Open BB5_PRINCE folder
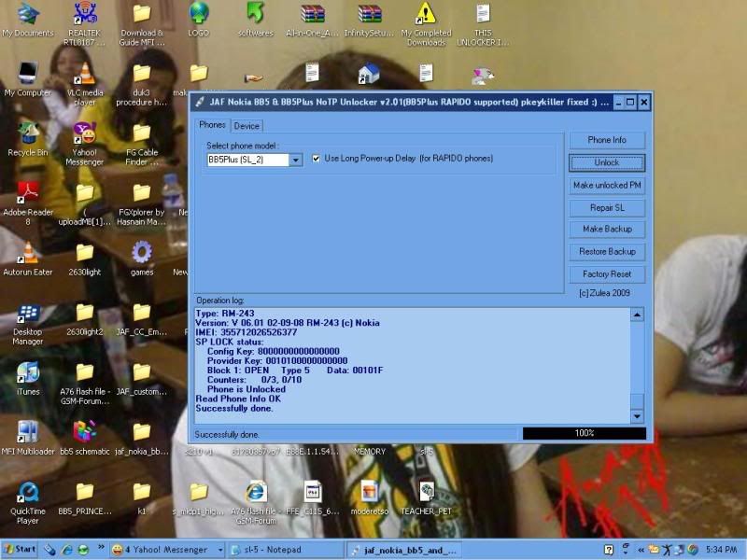Image resolution: width=747 pixels, height=560 pixels. coord(85,498)
